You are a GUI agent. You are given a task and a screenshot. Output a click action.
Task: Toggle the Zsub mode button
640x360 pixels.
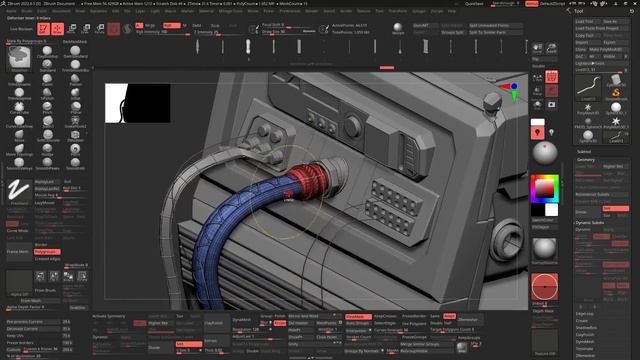pyautogui.click(x=215, y=25)
